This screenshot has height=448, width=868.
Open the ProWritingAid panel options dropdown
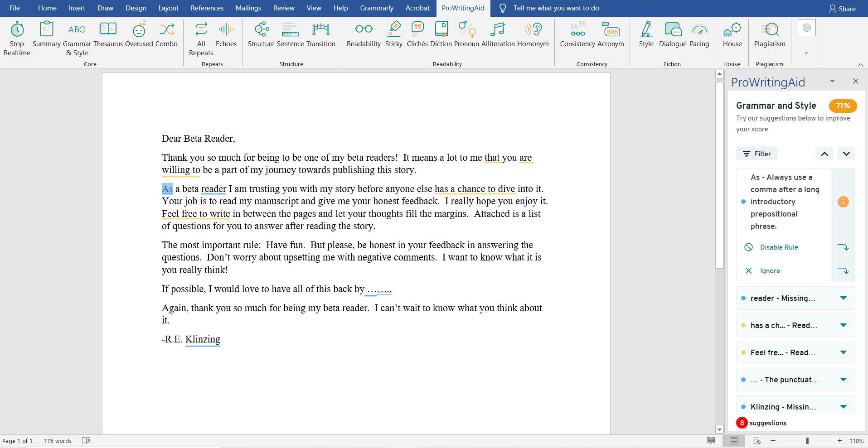pos(832,81)
